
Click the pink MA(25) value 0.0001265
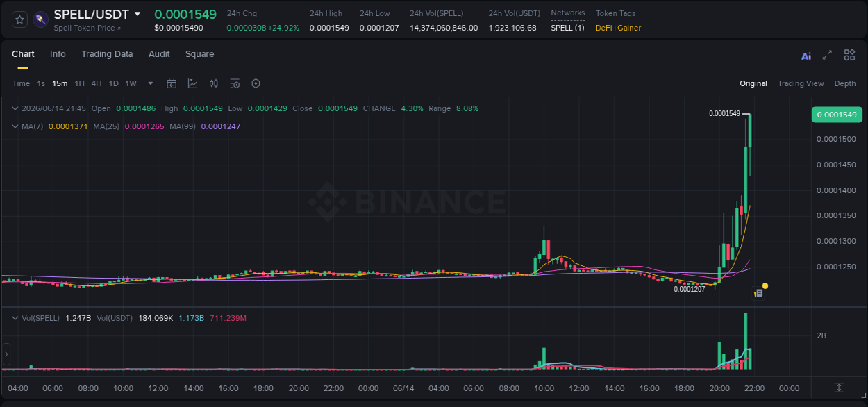[x=144, y=126]
